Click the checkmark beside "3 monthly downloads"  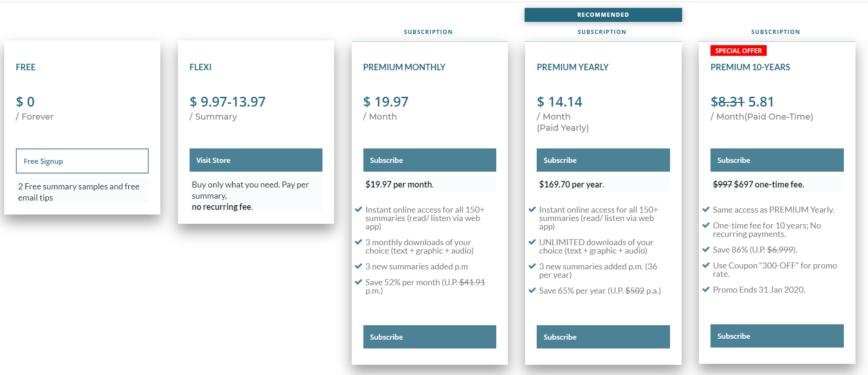358,242
